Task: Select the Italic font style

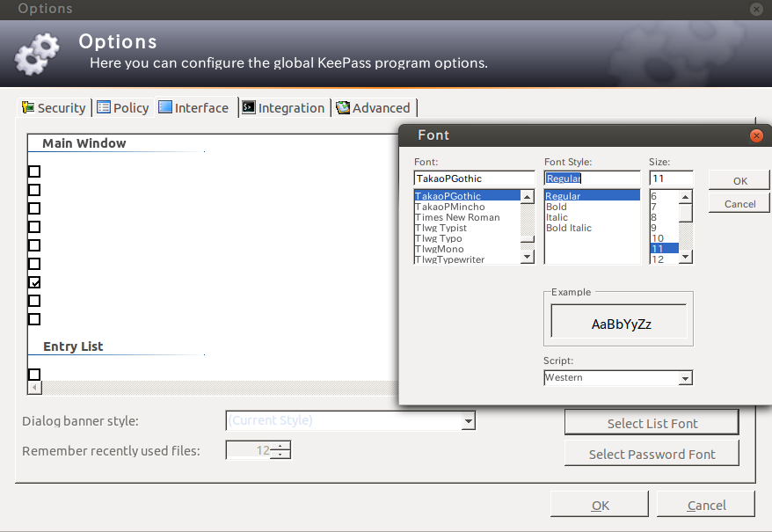Action: point(593,217)
